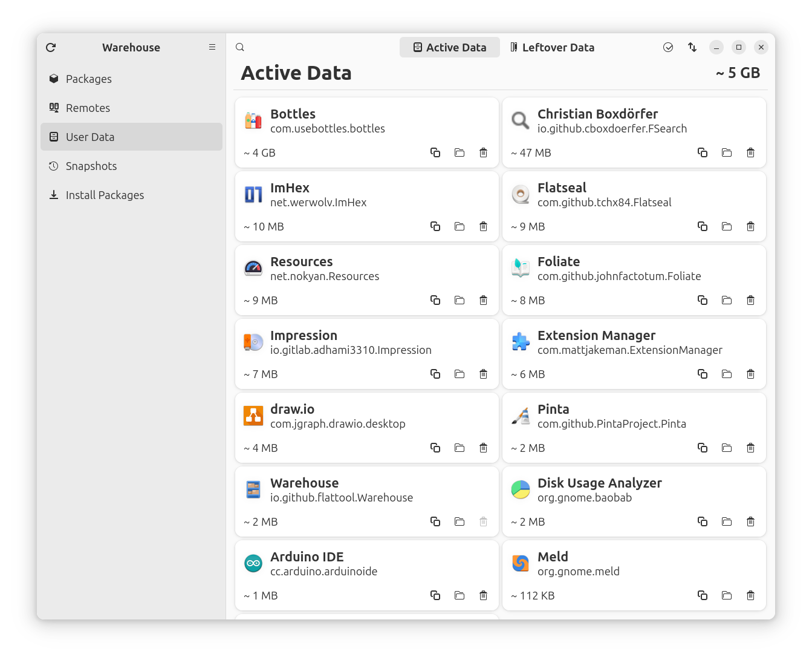The height and width of the screenshot is (660, 812).
Task: Open Impression data folder
Action: (x=460, y=374)
